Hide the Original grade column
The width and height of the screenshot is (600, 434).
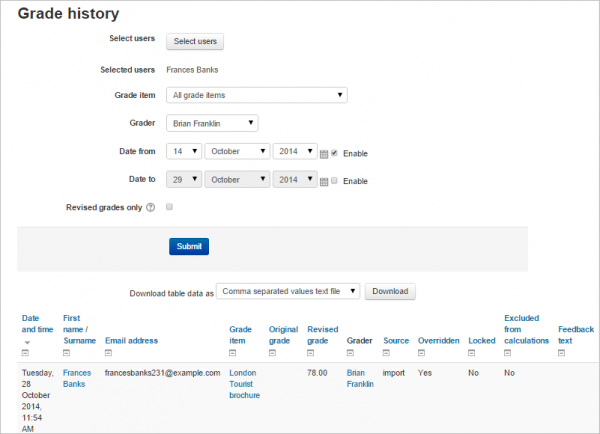coord(273,353)
